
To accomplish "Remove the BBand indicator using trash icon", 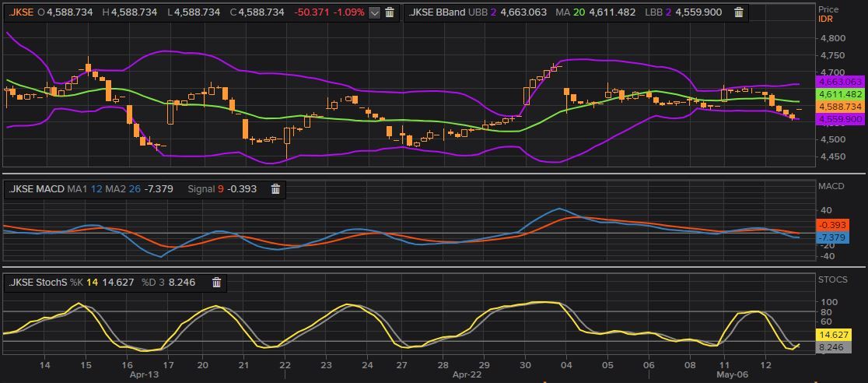I will pyautogui.click(x=738, y=12).
